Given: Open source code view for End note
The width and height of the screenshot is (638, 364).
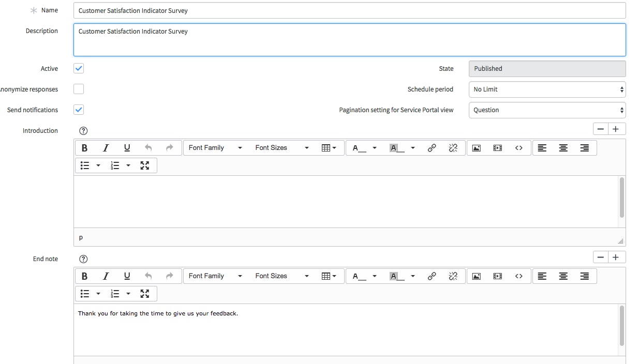Looking at the screenshot, I should pyautogui.click(x=519, y=276).
